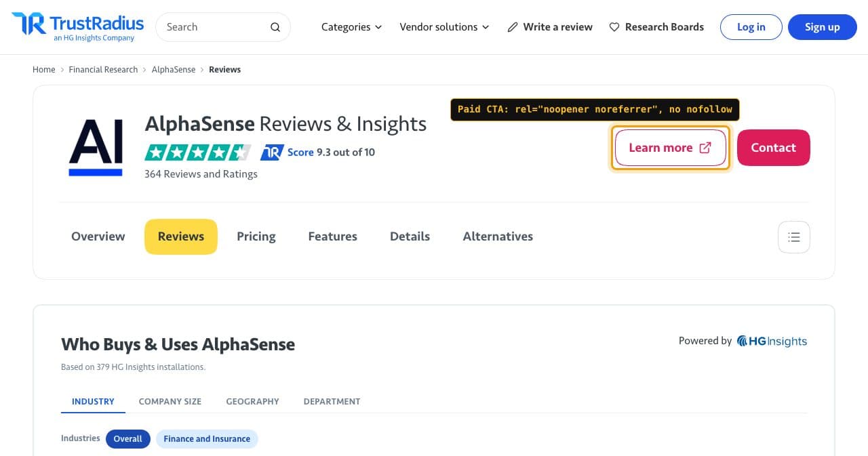Click the Log in button
Image resolution: width=868 pixels, height=456 pixels.
[x=751, y=27]
